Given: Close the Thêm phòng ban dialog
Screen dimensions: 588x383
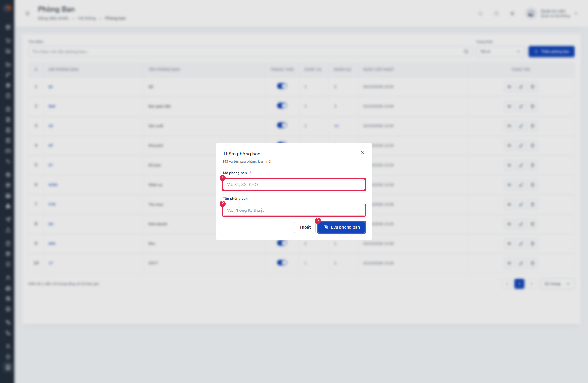Looking at the screenshot, I should pyautogui.click(x=363, y=153).
